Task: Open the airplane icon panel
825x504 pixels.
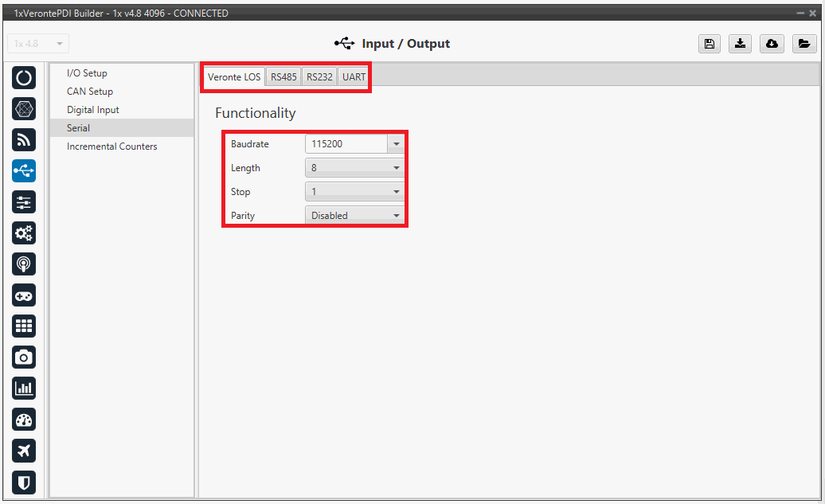Action: click(x=24, y=451)
